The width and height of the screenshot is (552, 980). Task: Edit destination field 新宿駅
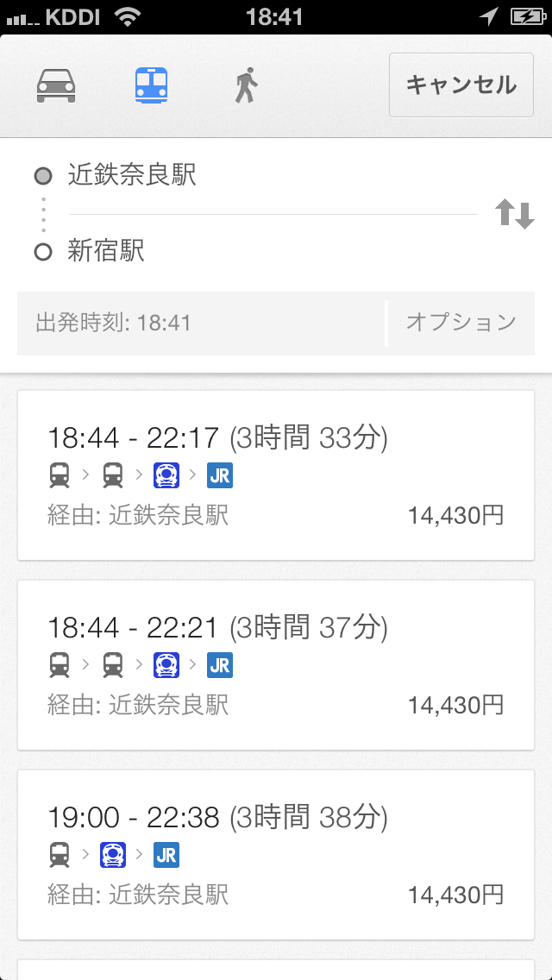[x=273, y=252]
